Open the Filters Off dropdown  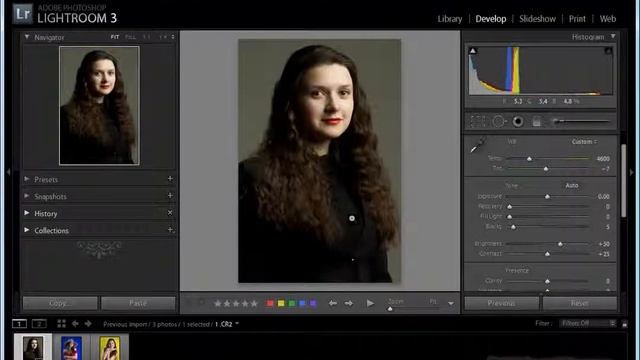coord(588,323)
